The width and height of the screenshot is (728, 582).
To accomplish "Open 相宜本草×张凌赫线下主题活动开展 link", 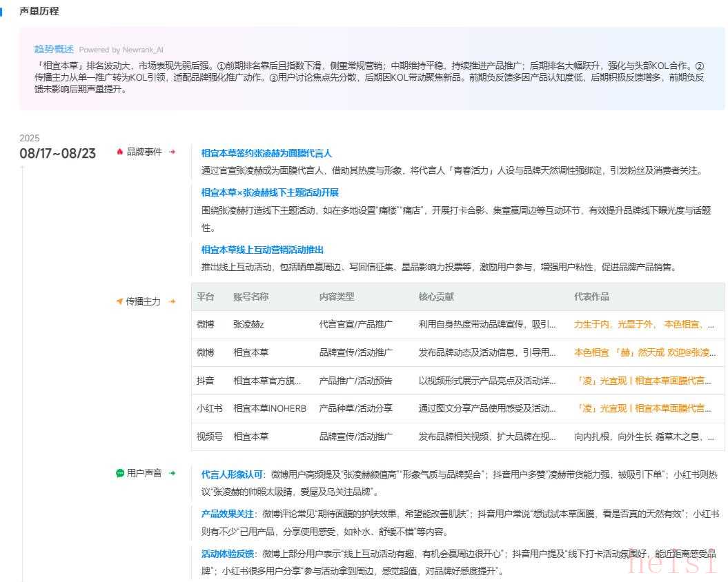I will pyautogui.click(x=270, y=192).
